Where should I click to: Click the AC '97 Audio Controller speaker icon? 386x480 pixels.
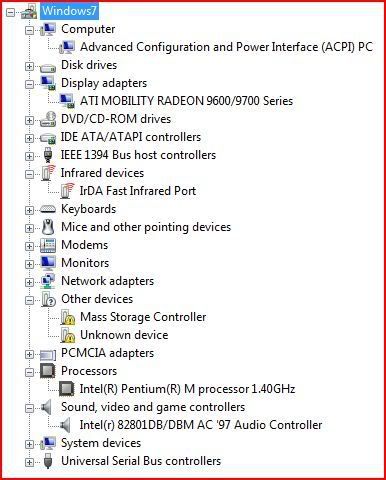[x=65, y=425]
